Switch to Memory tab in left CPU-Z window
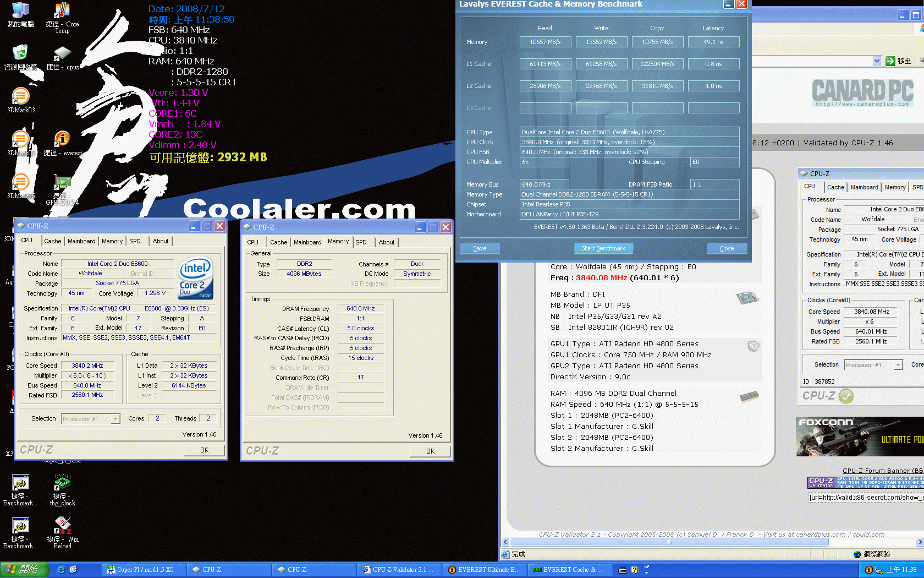924x578 pixels. pyautogui.click(x=112, y=241)
